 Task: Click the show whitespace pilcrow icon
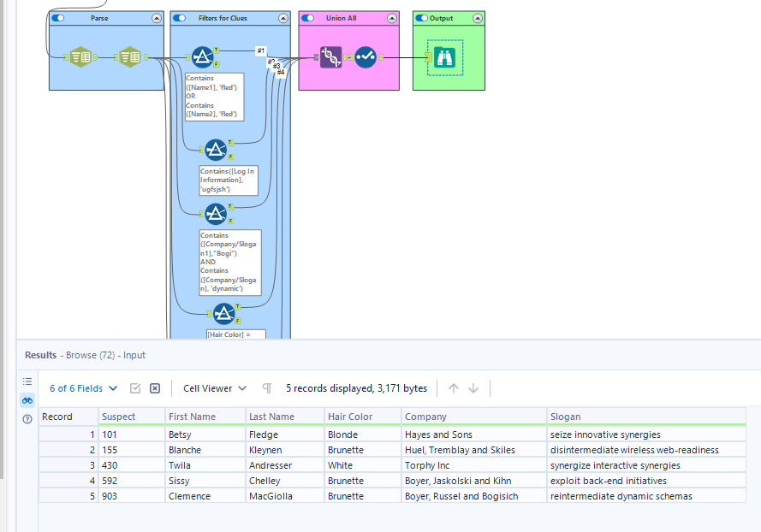[267, 388]
